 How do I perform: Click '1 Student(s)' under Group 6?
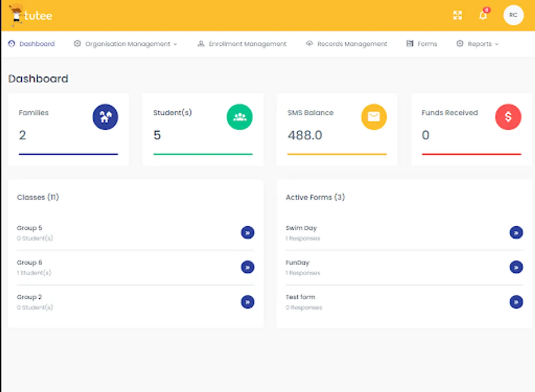click(x=34, y=273)
